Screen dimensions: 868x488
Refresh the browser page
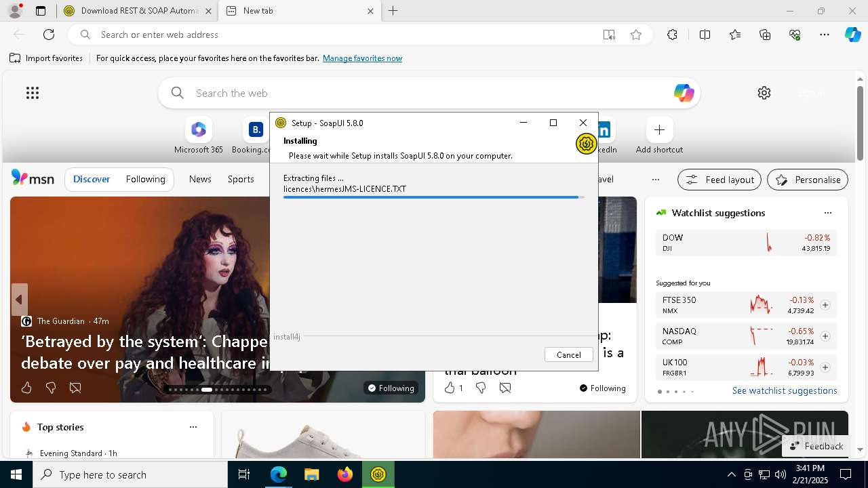click(49, 35)
